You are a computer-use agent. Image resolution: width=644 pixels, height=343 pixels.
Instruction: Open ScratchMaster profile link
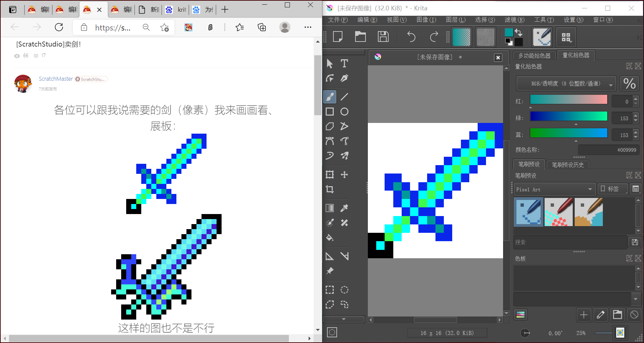tap(56, 79)
